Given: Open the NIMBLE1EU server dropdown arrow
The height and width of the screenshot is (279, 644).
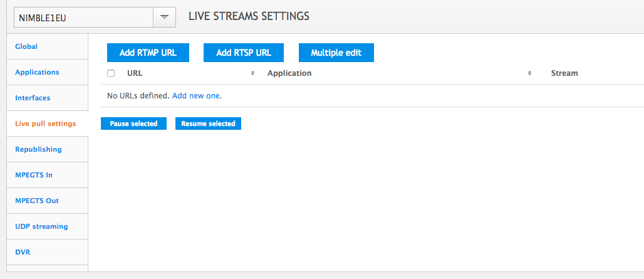Looking at the screenshot, I should [x=164, y=18].
